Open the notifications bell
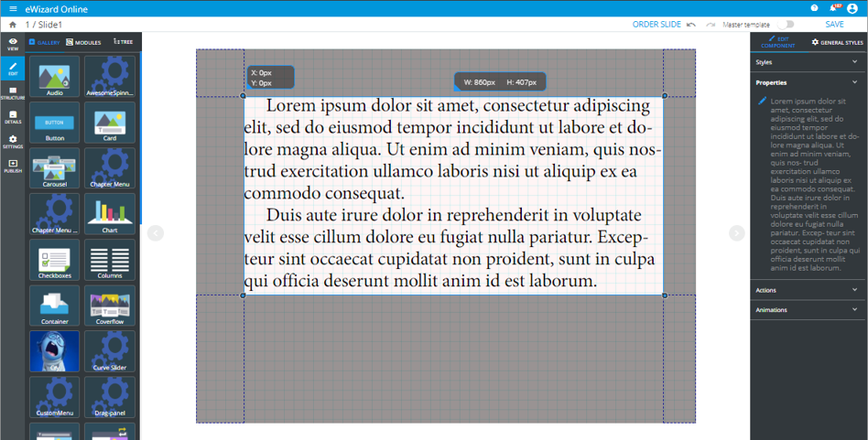 click(833, 8)
